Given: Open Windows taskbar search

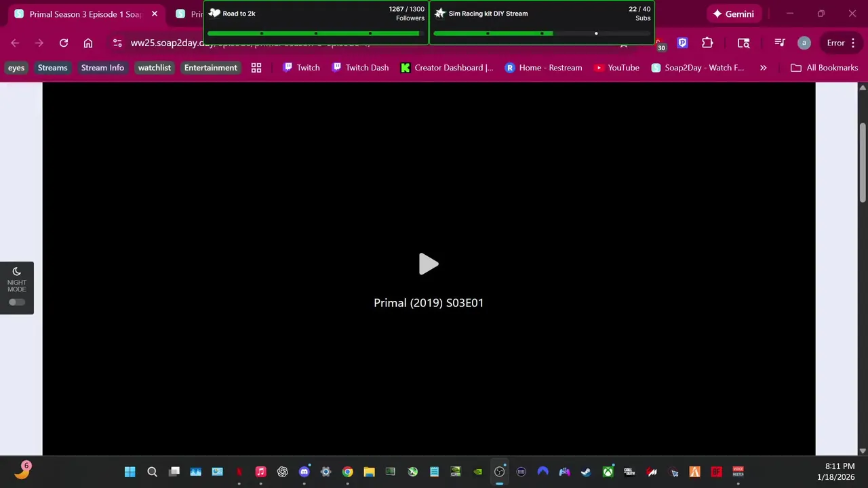Looking at the screenshot, I should click(x=152, y=472).
